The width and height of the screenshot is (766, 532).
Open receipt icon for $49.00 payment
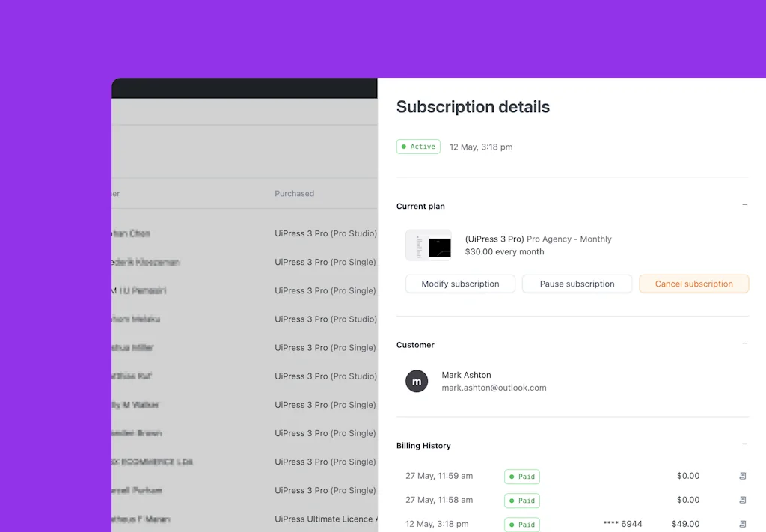pos(742,524)
